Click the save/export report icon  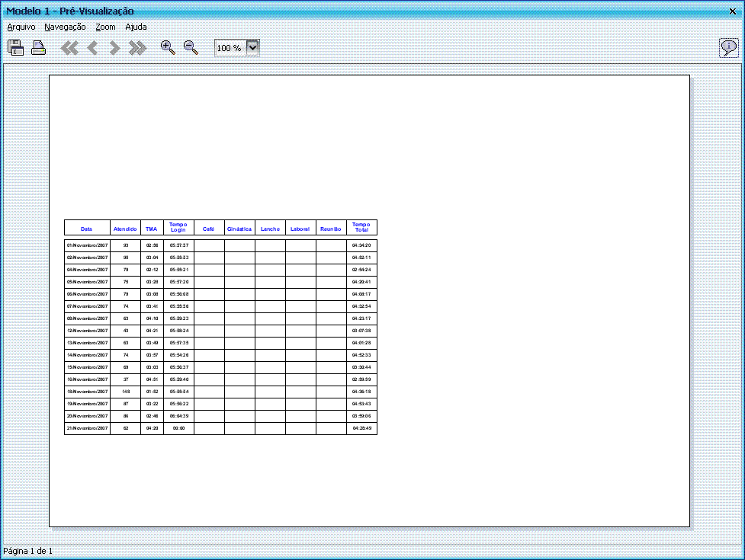point(15,48)
